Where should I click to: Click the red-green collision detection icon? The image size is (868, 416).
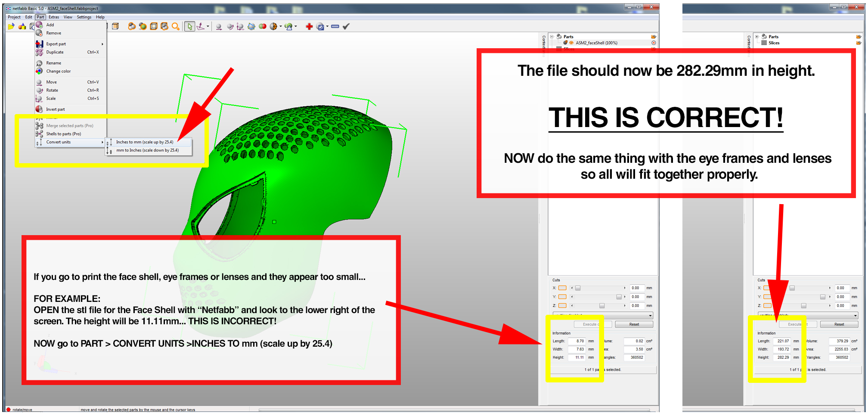click(263, 27)
